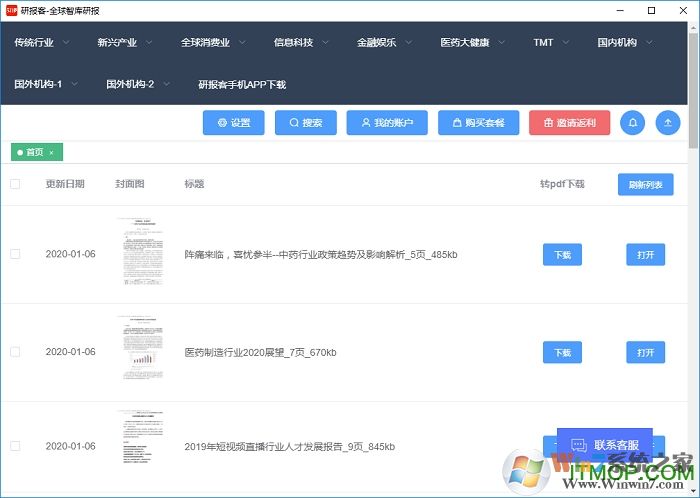Download the 阵痛来临 中药行业 report
The image size is (700, 498).
[562, 254]
